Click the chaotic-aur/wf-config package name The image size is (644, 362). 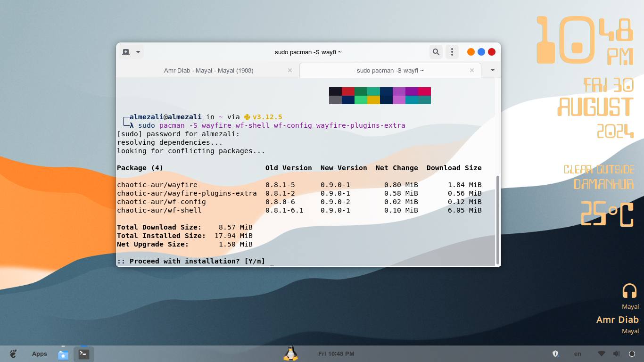click(161, 202)
